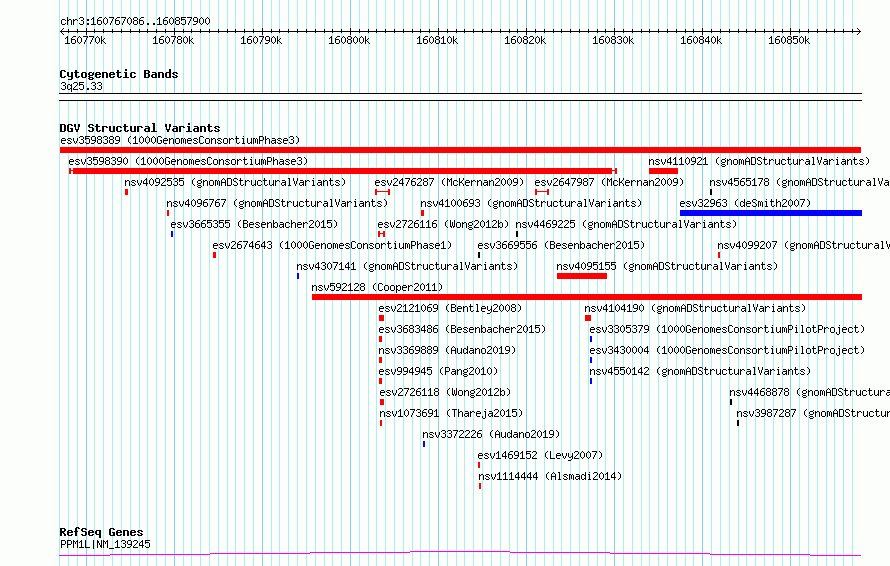Click the long red nsv592128 bar
The width and height of the screenshot is (890, 566).
point(587,297)
